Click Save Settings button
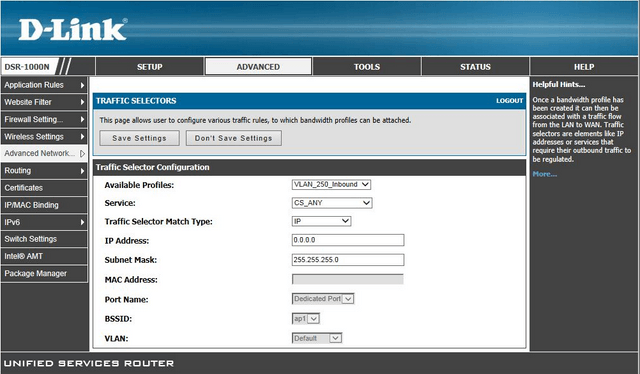The width and height of the screenshot is (640, 374). click(x=139, y=138)
